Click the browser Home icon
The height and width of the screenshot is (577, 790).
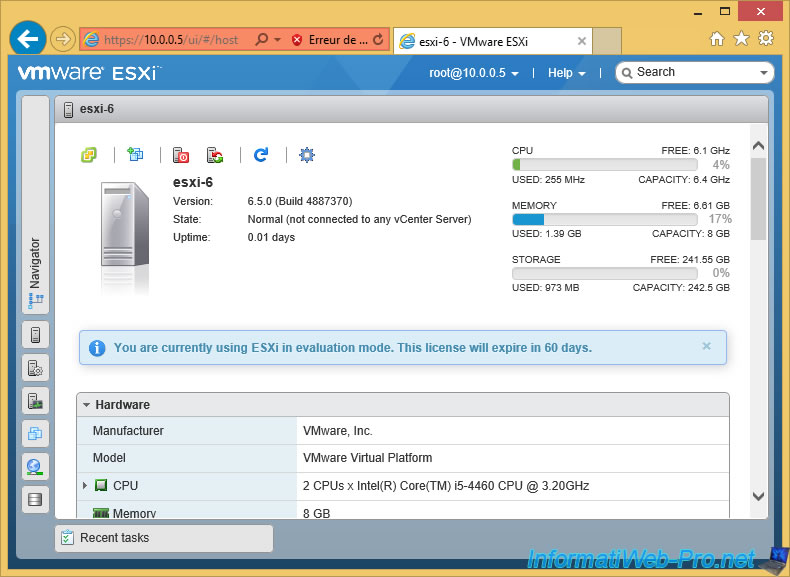click(x=716, y=39)
